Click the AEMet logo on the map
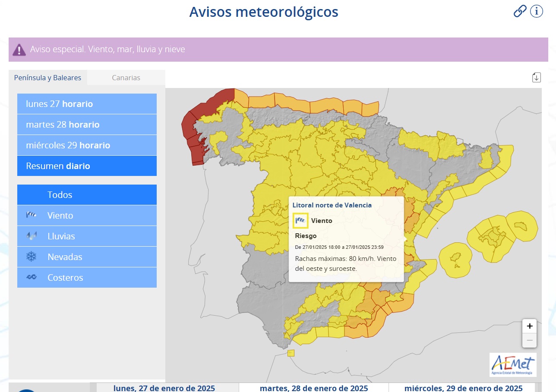The image size is (556, 392). [513, 364]
